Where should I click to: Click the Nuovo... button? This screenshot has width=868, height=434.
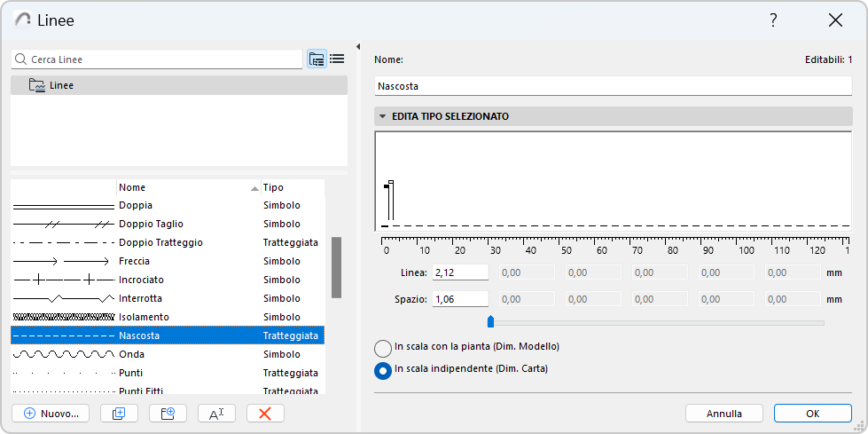pyautogui.click(x=51, y=414)
